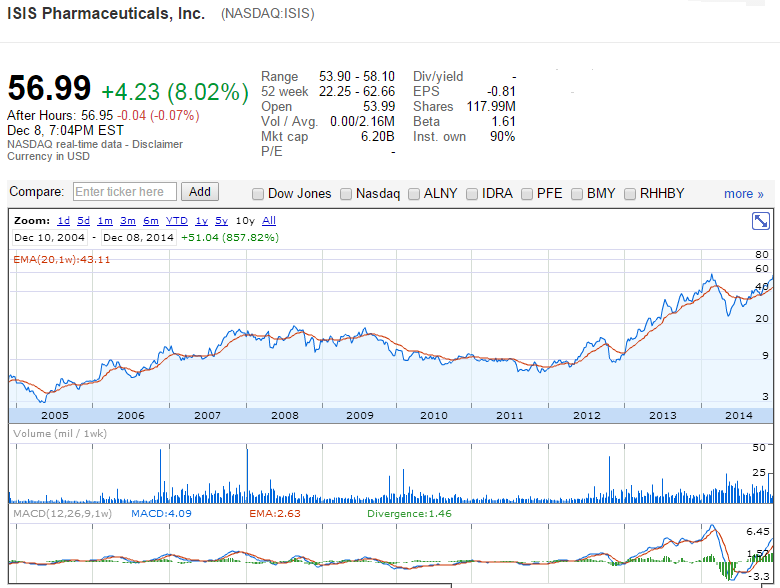Enable the Nasdaq comparison checkbox
780x588 pixels.
pyautogui.click(x=346, y=194)
